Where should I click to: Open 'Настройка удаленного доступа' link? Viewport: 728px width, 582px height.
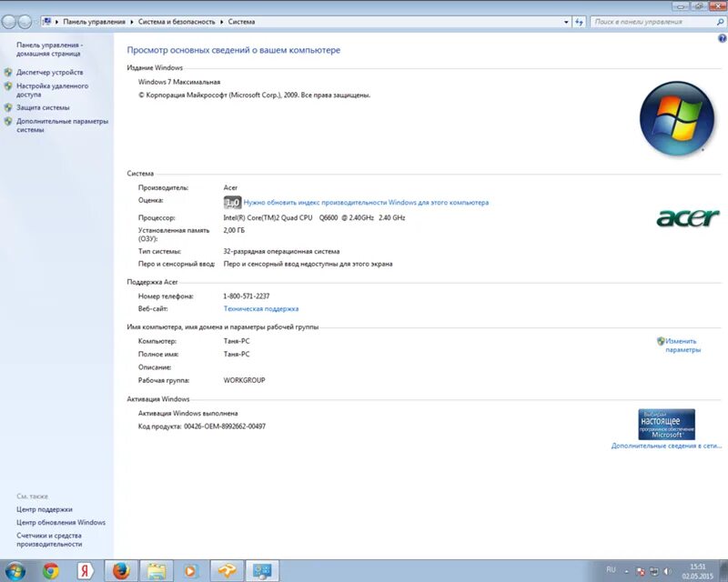click(x=53, y=90)
